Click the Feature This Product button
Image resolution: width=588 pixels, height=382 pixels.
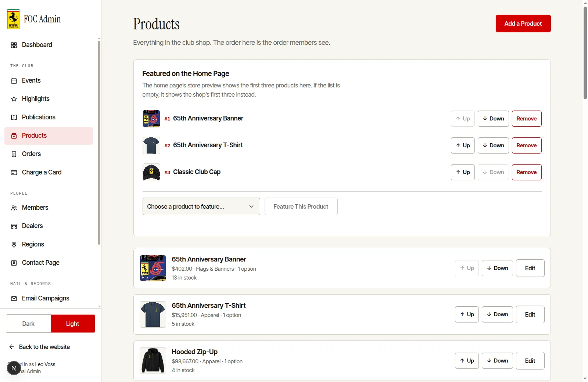pyautogui.click(x=301, y=206)
